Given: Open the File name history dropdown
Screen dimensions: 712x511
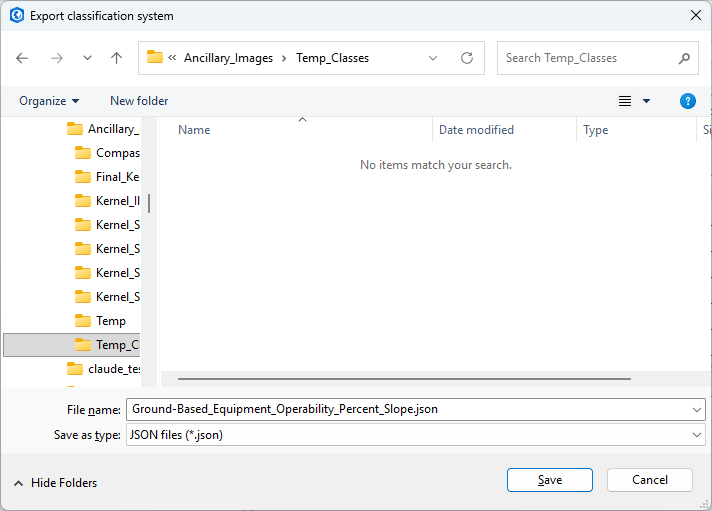Looking at the screenshot, I should (697, 410).
